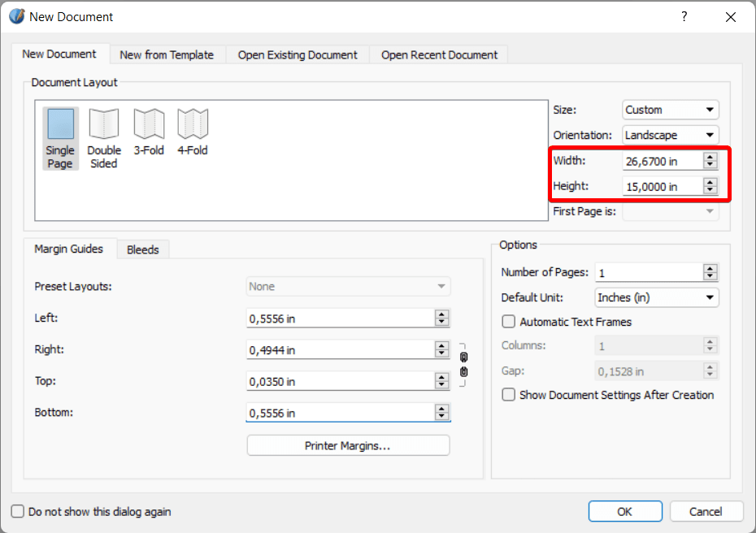Confirm with the OK button
The height and width of the screenshot is (533, 756).
(624, 512)
